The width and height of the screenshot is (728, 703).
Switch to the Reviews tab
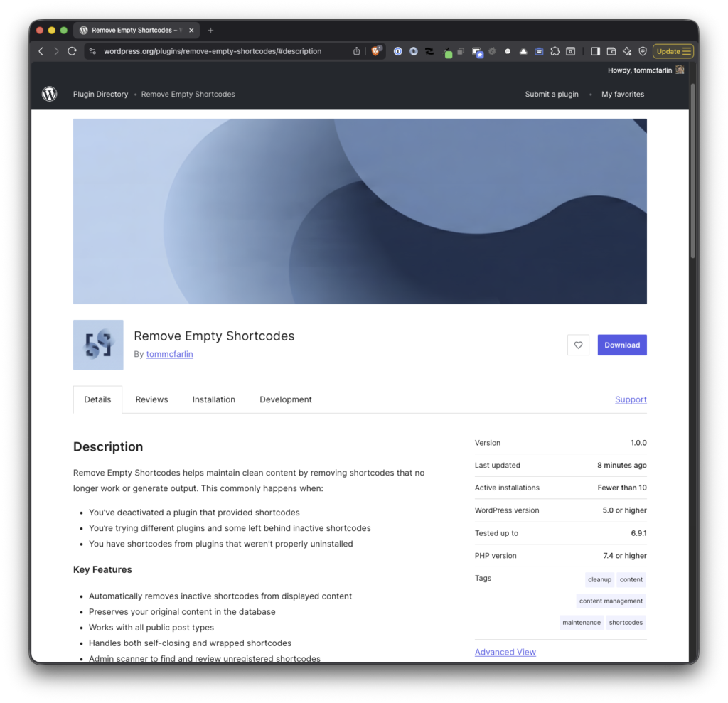[151, 399]
